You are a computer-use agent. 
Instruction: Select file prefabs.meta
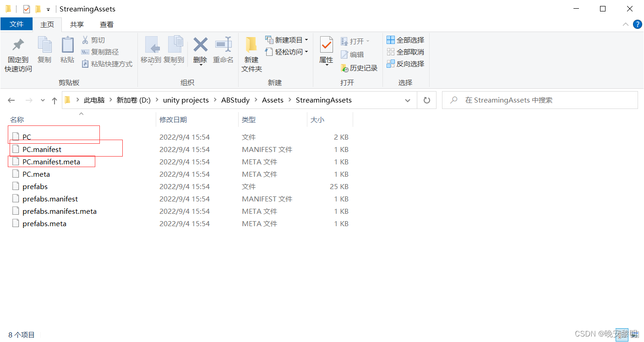pyautogui.click(x=44, y=224)
